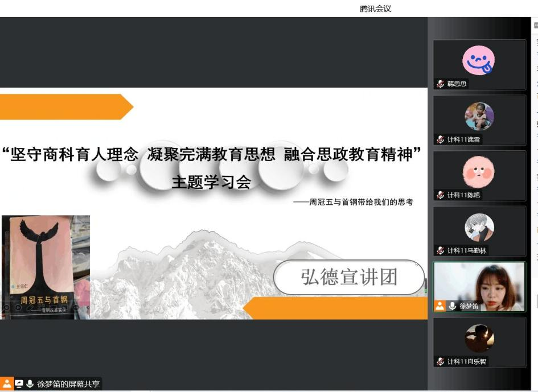This screenshot has width=538, height=392.
Task: Select 计科11谯雪's baby photo avatar
Action: point(479,117)
